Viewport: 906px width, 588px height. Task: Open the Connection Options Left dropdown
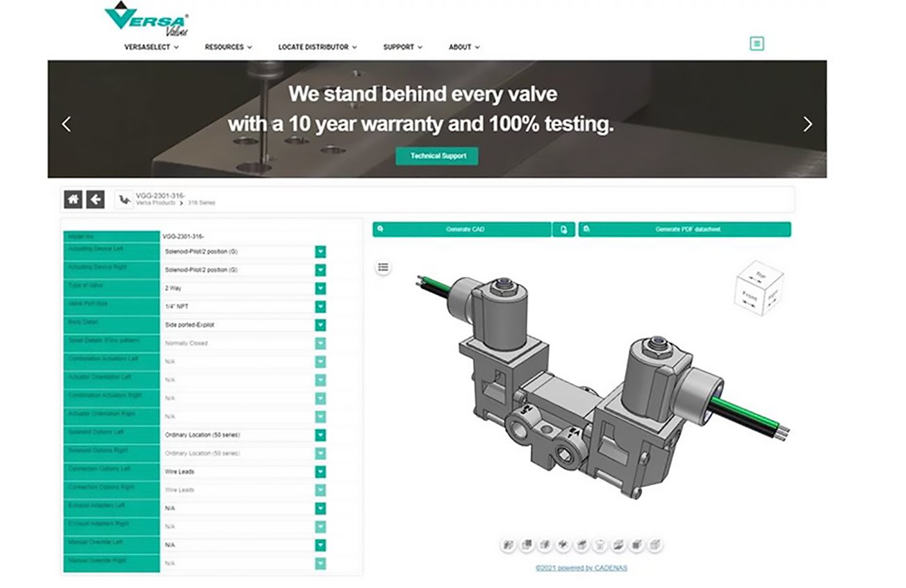click(x=320, y=471)
